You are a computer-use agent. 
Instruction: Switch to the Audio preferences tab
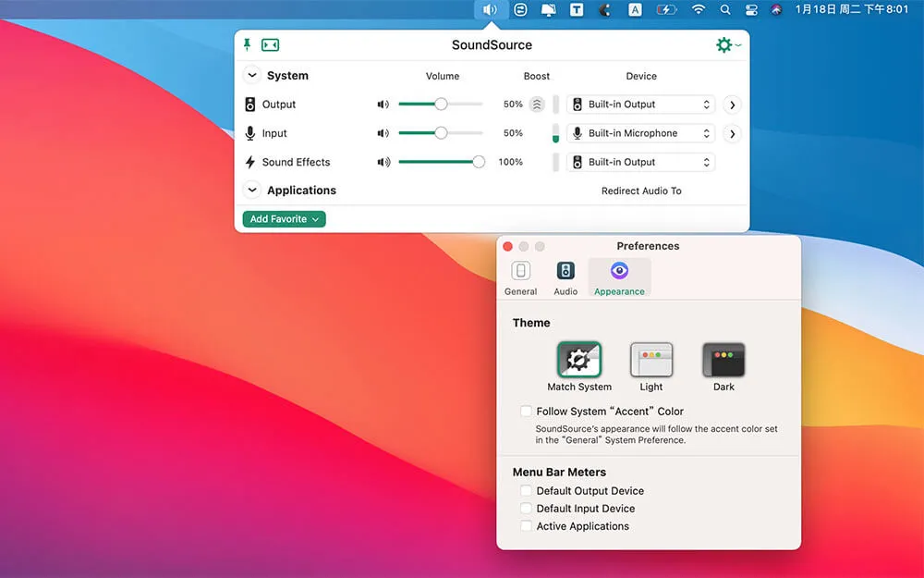pos(565,277)
